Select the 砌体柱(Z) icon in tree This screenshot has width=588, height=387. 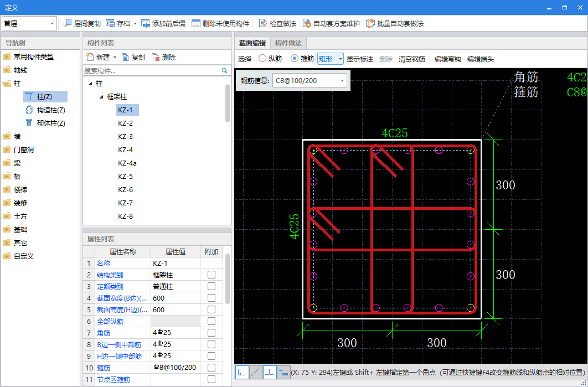(29, 123)
